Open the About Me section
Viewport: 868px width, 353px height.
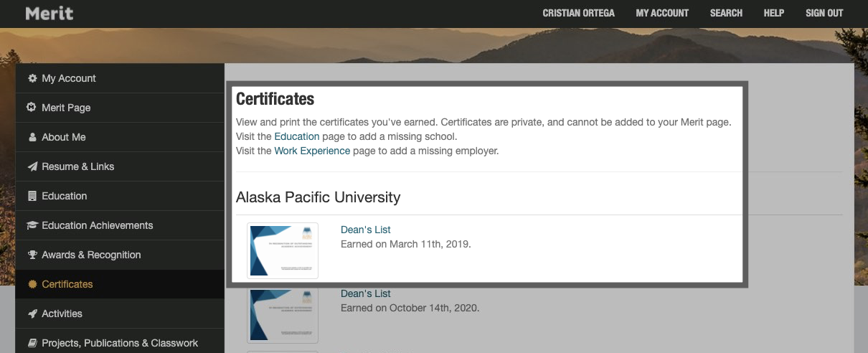[120, 137]
